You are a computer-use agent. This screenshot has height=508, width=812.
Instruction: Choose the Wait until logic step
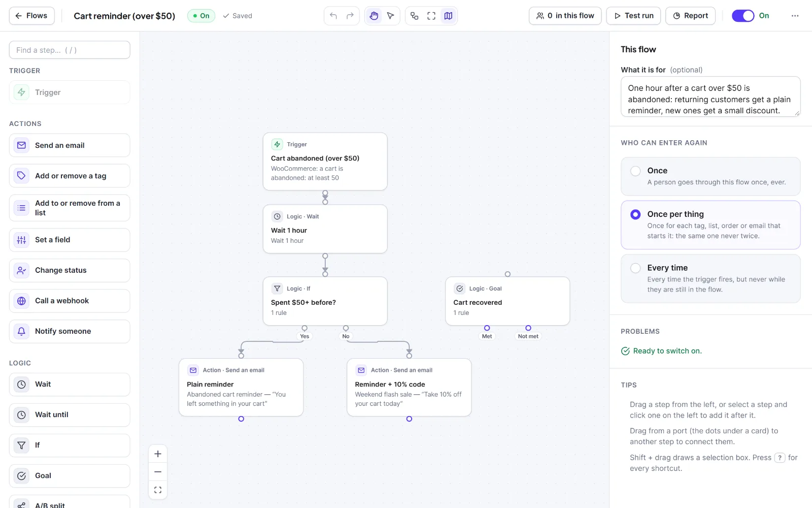click(70, 415)
